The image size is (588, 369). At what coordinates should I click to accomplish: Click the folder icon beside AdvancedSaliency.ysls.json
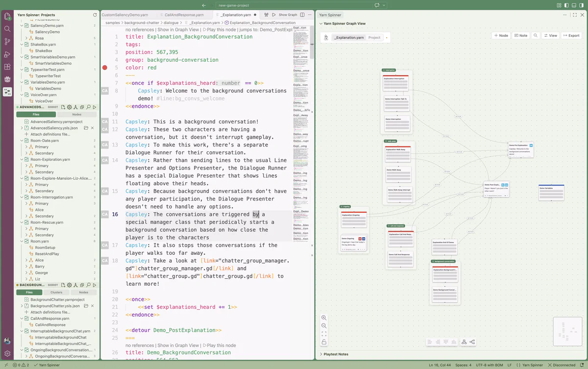tap(86, 128)
